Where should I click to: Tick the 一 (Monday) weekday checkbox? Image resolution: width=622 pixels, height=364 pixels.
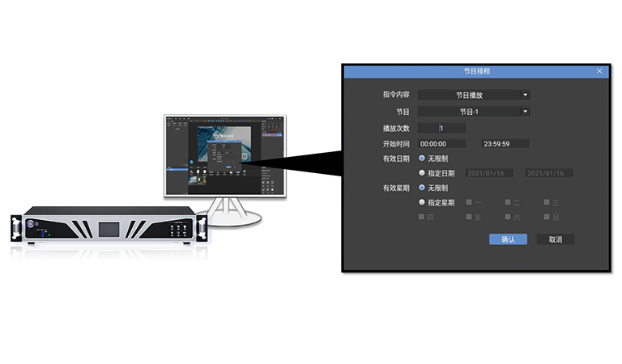click(469, 202)
